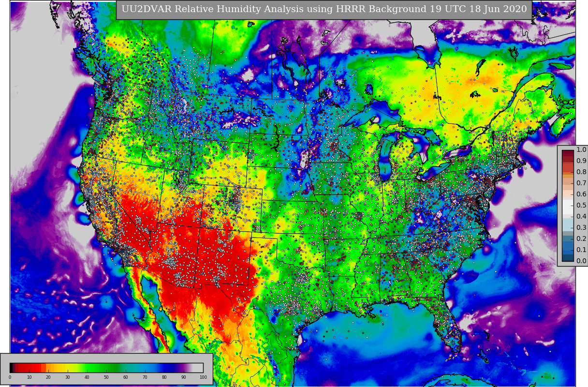Click the 30 tick label on humidity colorbar
Image resolution: width=588 pixels, height=387 pixels.
[x=68, y=377]
